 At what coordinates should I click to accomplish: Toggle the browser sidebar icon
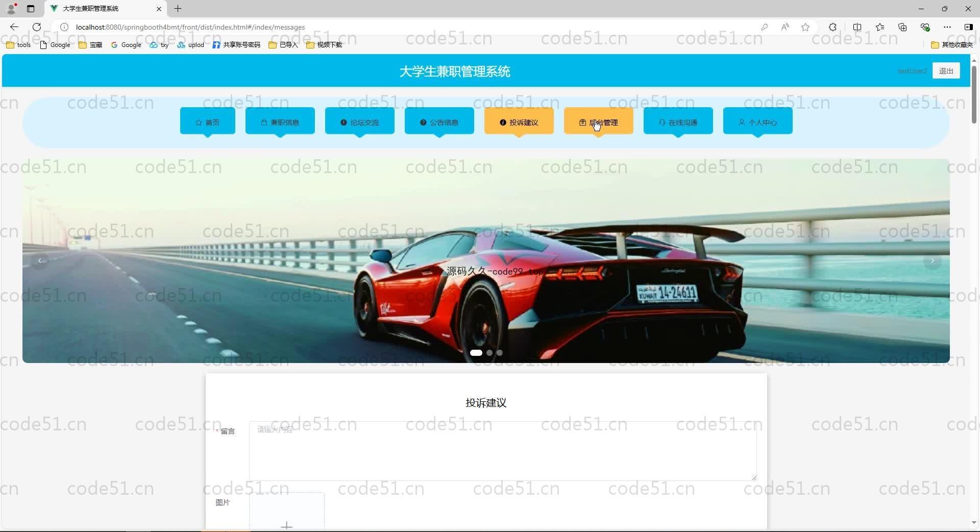click(968, 27)
